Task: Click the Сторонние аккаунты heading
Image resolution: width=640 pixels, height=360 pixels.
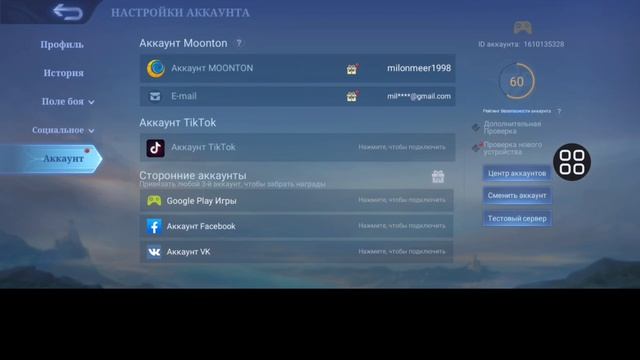Action: click(x=193, y=176)
